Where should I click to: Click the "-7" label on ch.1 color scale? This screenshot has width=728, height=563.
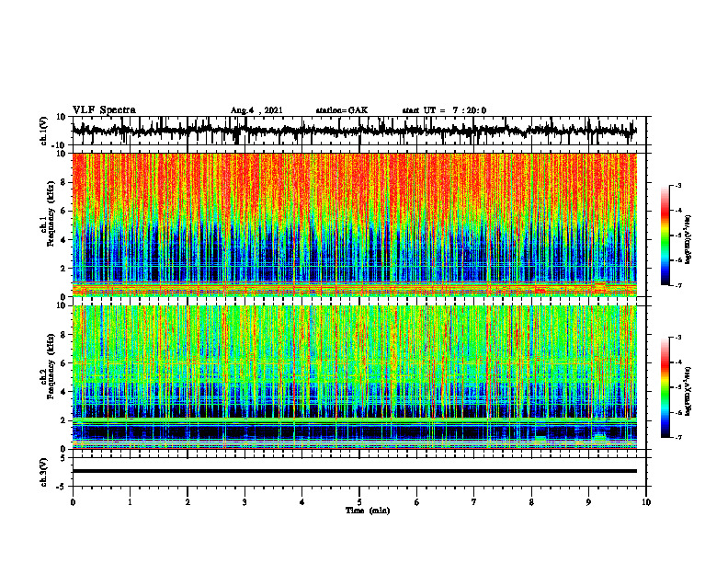678,285
